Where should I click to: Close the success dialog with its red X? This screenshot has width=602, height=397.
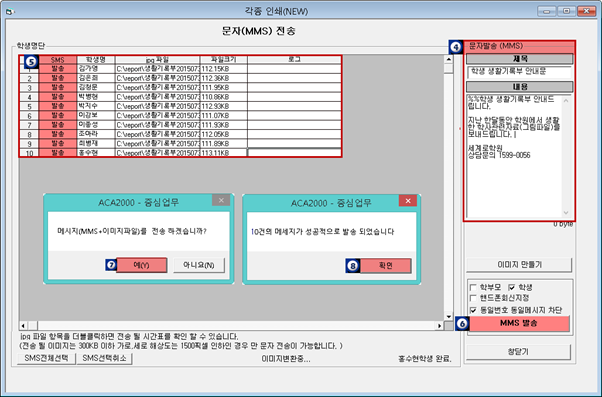click(408, 201)
